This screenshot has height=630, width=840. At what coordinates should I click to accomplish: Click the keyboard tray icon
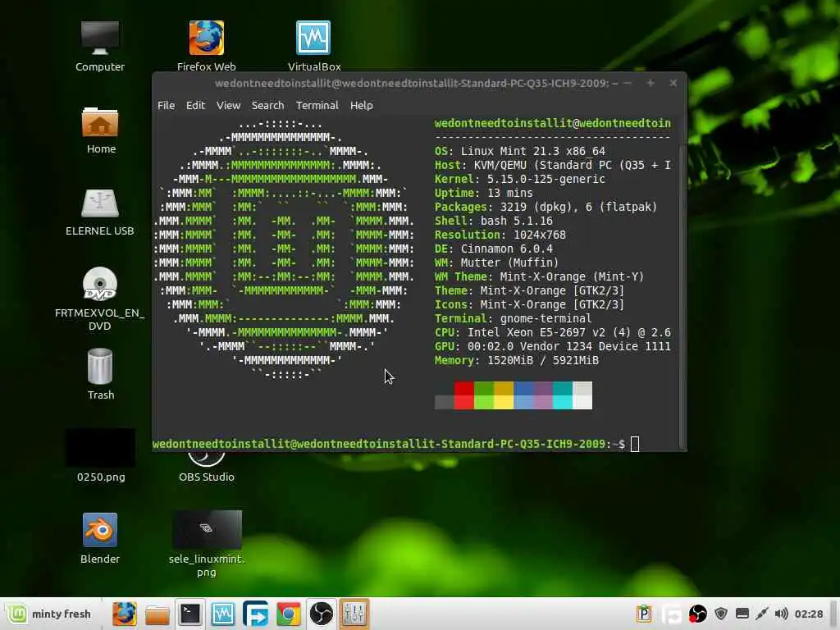tap(742, 614)
